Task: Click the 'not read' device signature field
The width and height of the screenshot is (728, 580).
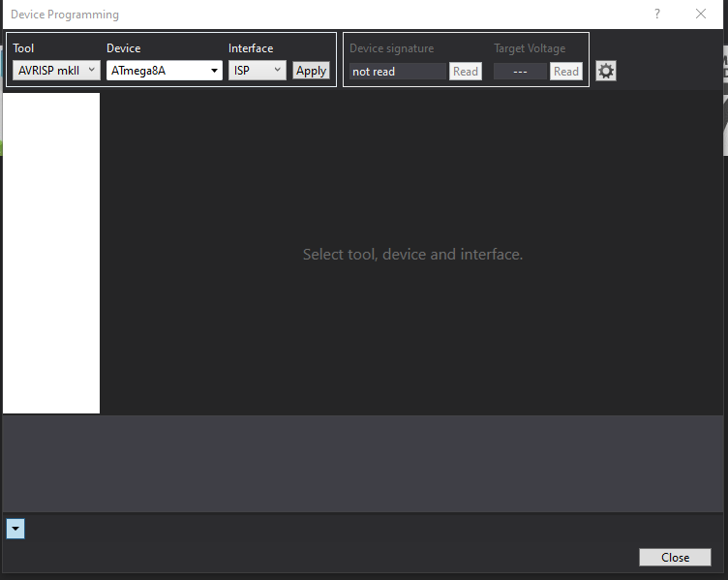Action: point(397,71)
